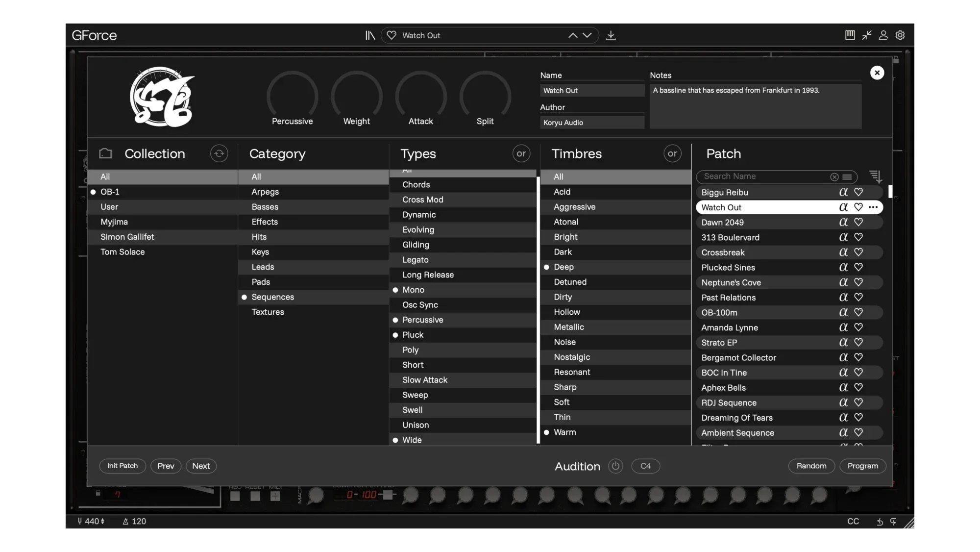
Task: Toggle the Types or/and filter mode
Action: [x=521, y=153]
